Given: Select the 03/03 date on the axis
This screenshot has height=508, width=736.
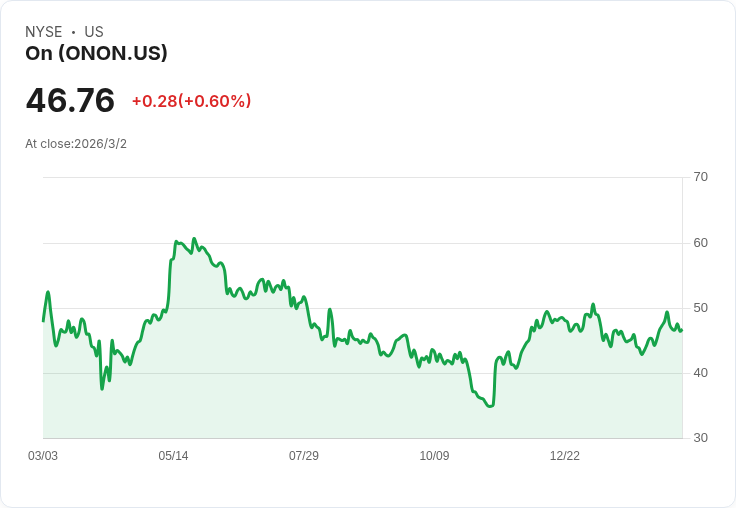Looking at the screenshot, I should click(x=43, y=456).
